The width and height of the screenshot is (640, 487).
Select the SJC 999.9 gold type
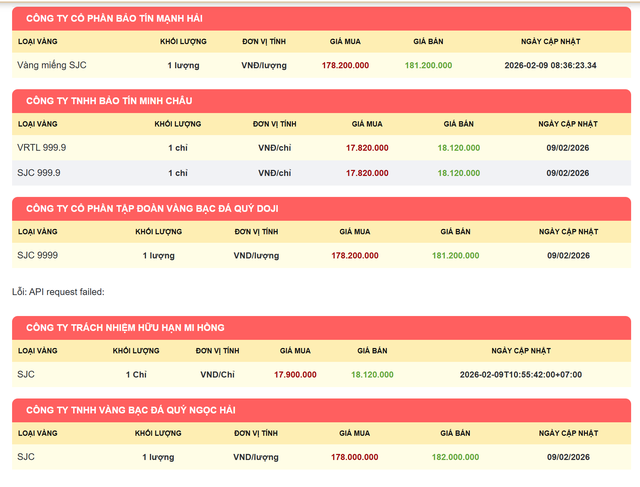39,172
